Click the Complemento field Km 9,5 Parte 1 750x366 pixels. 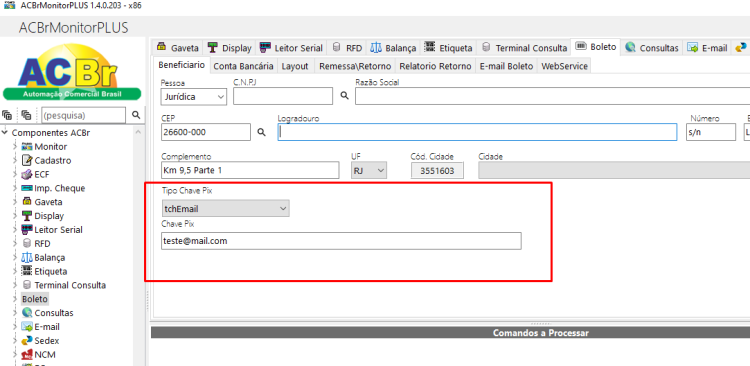click(x=250, y=170)
